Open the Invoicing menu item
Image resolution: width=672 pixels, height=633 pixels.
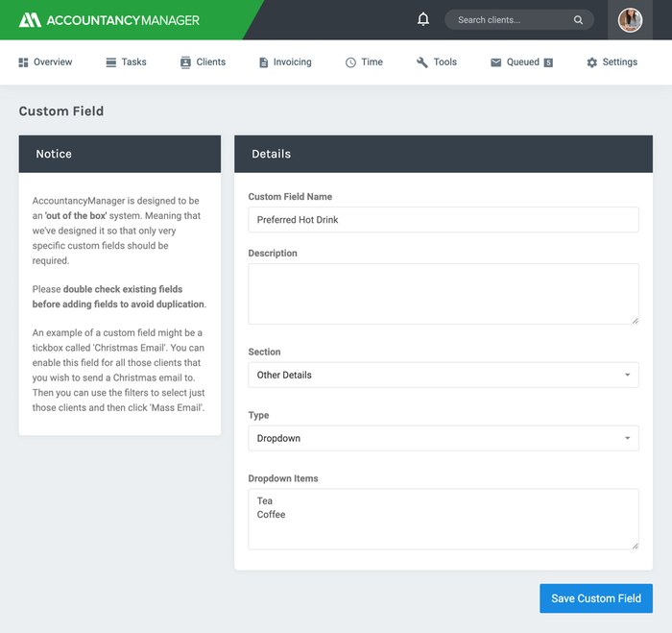tap(292, 62)
